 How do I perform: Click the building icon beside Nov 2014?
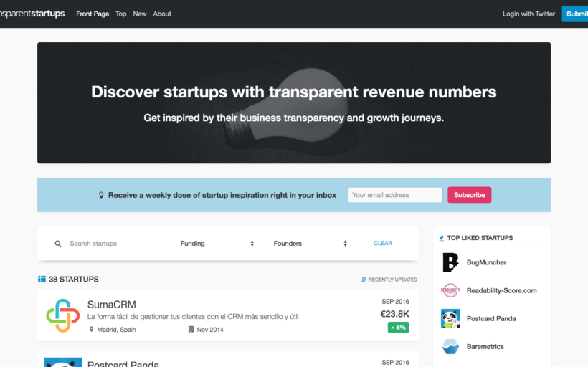(x=191, y=329)
